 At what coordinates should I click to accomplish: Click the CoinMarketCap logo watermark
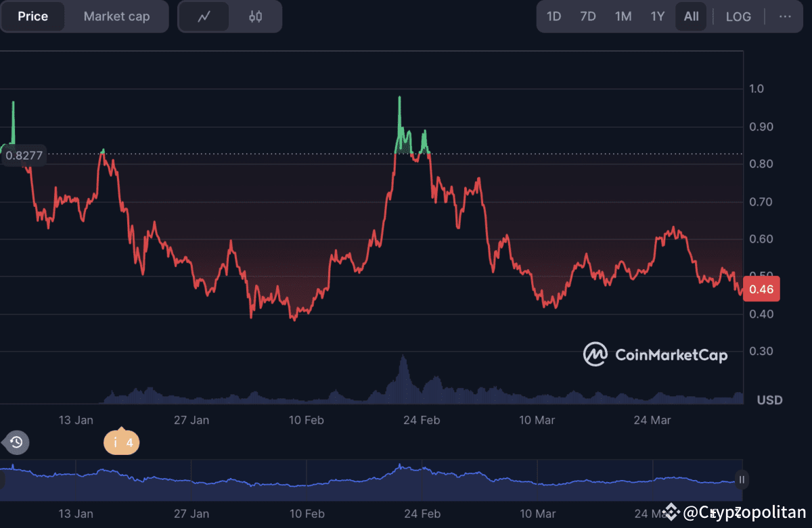655,354
